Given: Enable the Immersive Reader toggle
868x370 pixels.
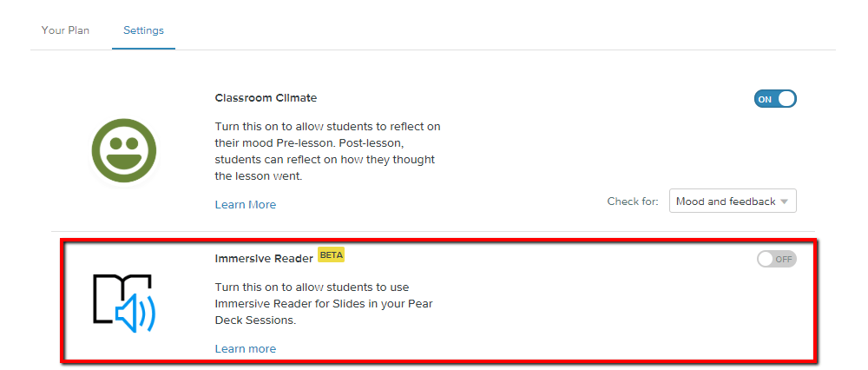Looking at the screenshot, I should [x=776, y=259].
